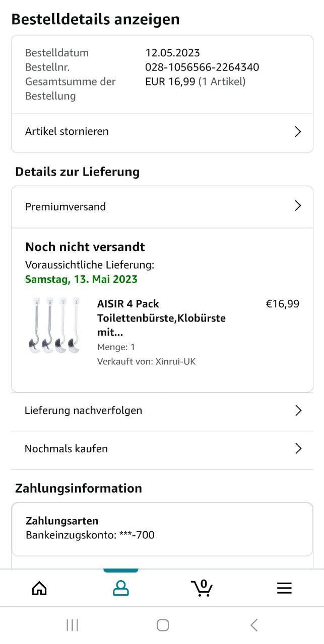Open AISIR 4 Pack Toilettenbürste product title
Screen dimensions: 324x644
coord(161,318)
